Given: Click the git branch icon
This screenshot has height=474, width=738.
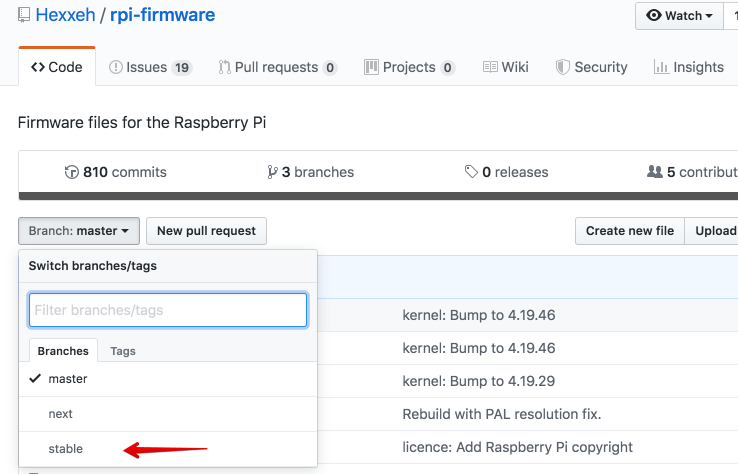Looking at the screenshot, I should point(272,172).
